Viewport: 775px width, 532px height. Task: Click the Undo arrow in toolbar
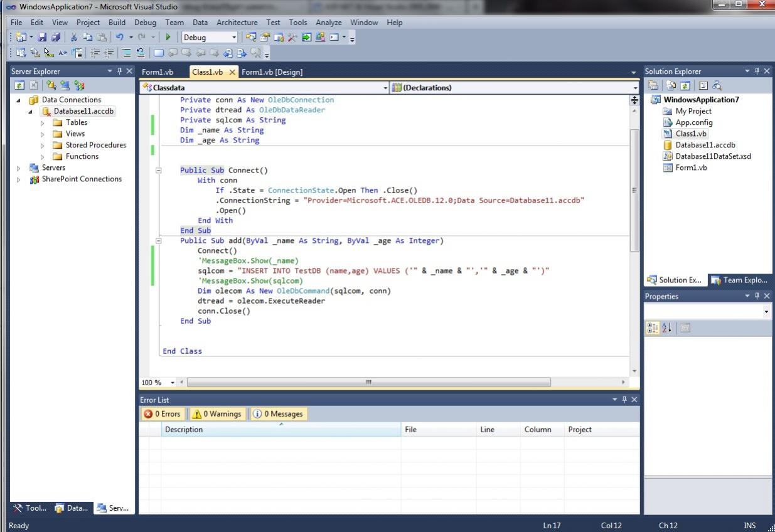click(x=119, y=38)
